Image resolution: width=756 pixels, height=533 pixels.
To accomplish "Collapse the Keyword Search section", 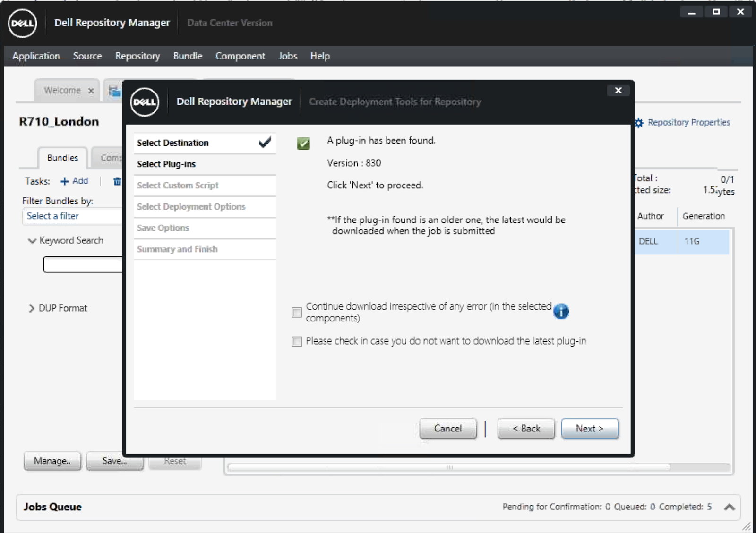I will click(x=32, y=240).
